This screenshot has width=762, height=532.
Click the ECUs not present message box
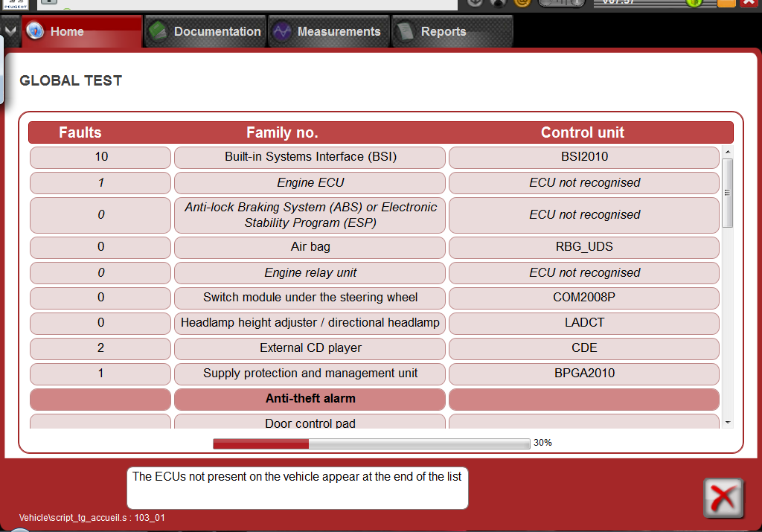pyautogui.click(x=298, y=488)
